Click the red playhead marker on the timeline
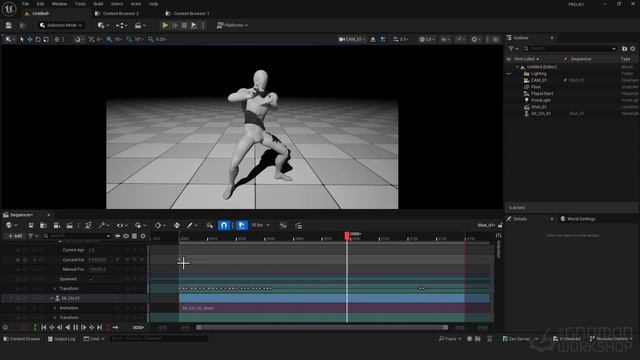The image size is (640, 360). pyautogui.click(x=347, y=236)
